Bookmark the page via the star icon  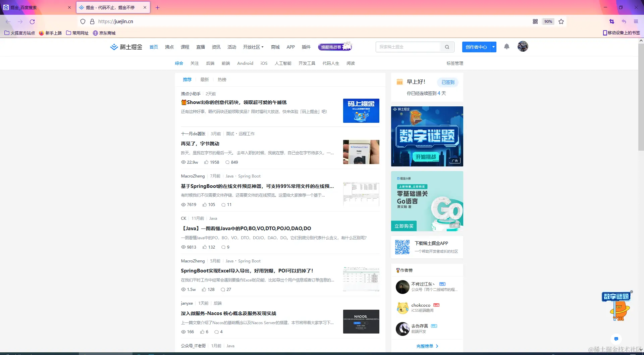tap(561, 21)
